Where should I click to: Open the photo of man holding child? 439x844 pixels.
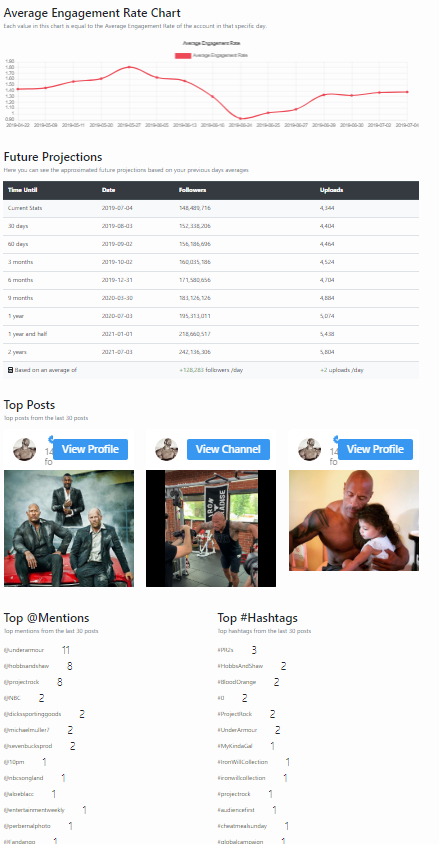tap(354, 520)
